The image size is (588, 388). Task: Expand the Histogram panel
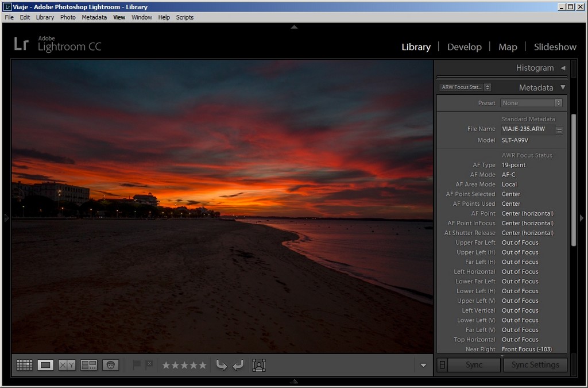coord(563,68)
